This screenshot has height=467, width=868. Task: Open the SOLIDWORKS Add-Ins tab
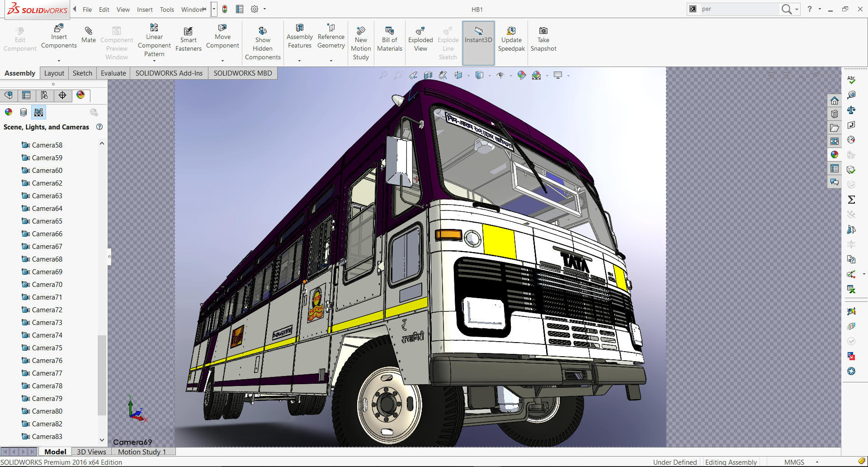coord(169,73)
